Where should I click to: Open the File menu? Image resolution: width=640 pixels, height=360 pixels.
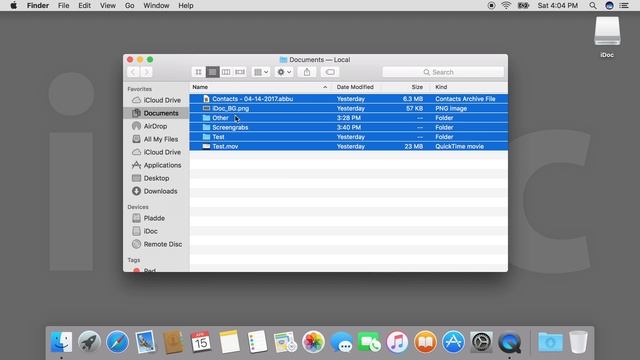pyautogui.click(x=63, y=5)
